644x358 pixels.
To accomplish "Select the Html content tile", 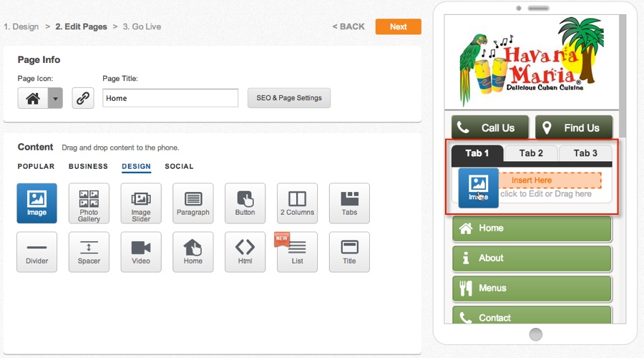I will click(245, 252).
